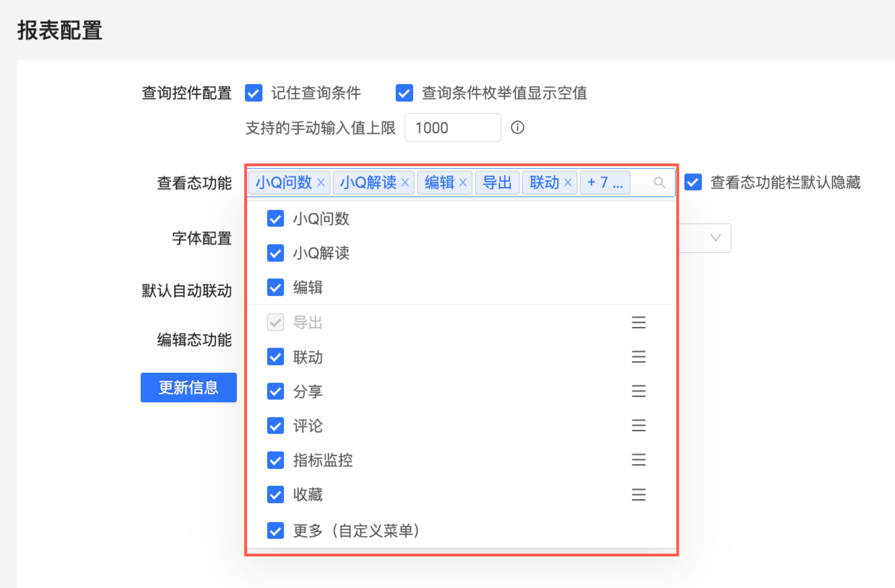The width and height of the screenshot is (895, 588).
Task: Click the drag handle for 联动 row
Action: (x=638, y=357)
